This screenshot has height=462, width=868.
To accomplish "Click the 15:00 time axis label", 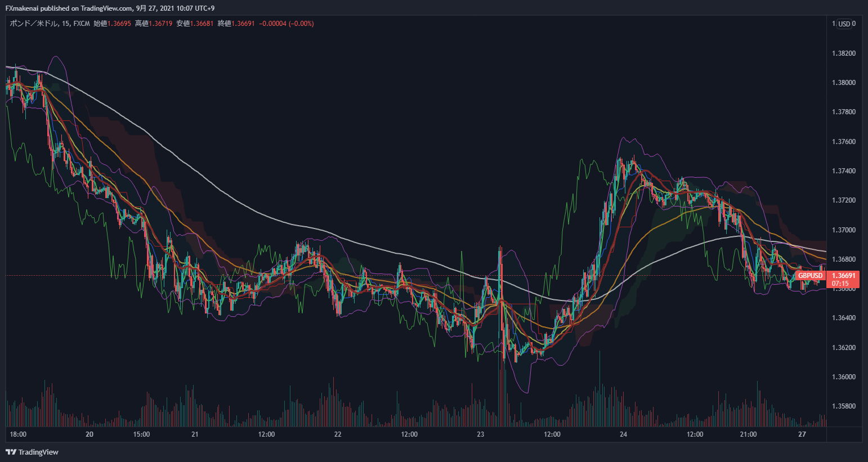I will click(141, 434).
